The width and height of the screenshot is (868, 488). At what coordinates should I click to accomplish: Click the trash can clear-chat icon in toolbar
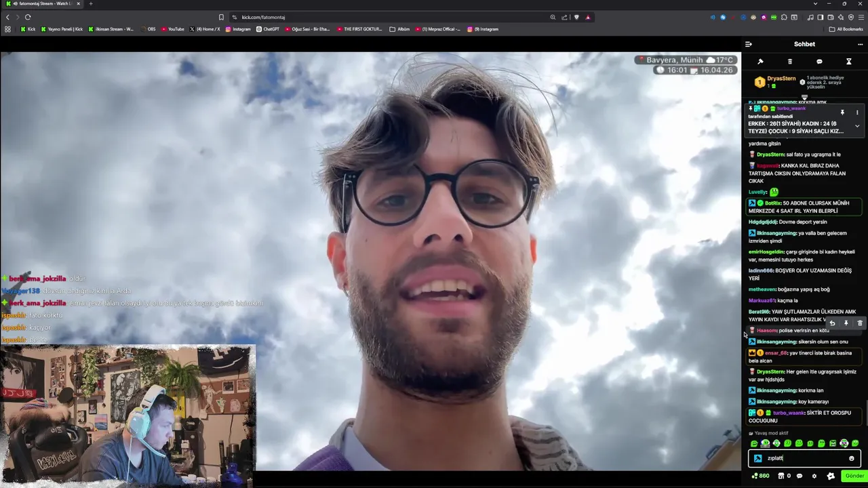coord(789,62)
